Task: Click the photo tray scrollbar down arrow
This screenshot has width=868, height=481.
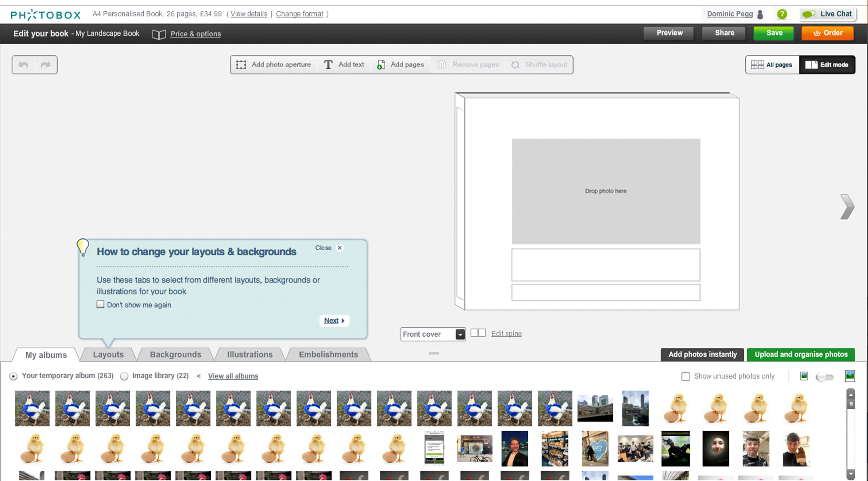Action: [850, 474]
